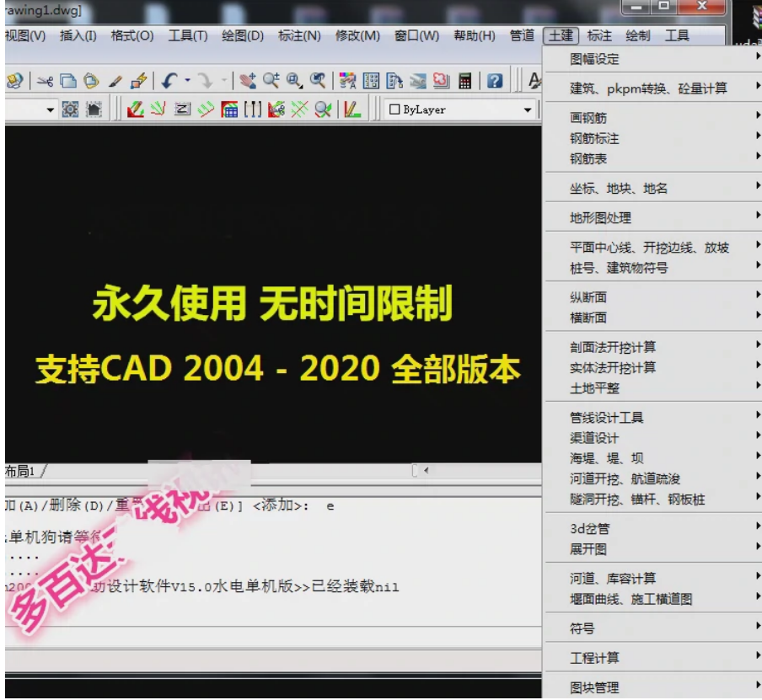762x700 pixels.
Task: Select 土地平整 menu entry
Action: (x=652, y=388)
